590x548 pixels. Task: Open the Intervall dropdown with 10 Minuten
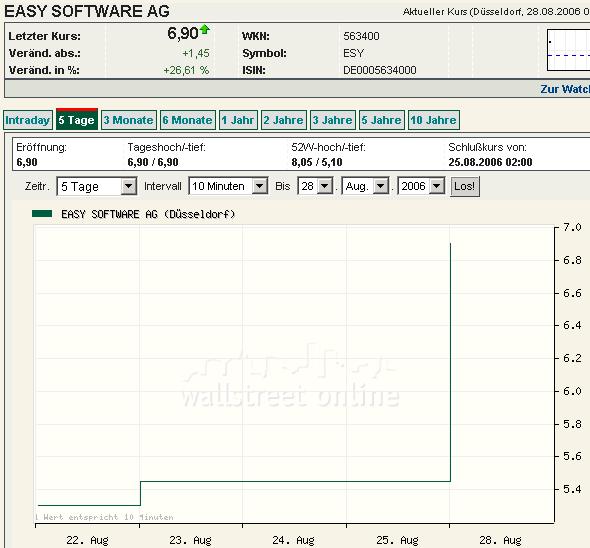[228, 186]
